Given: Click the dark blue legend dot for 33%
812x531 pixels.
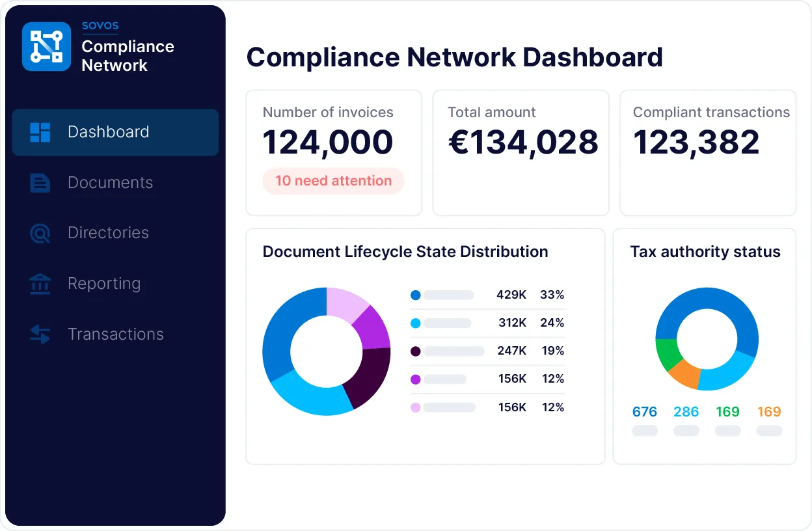Looking at the screenshot, I should (416, 295).
